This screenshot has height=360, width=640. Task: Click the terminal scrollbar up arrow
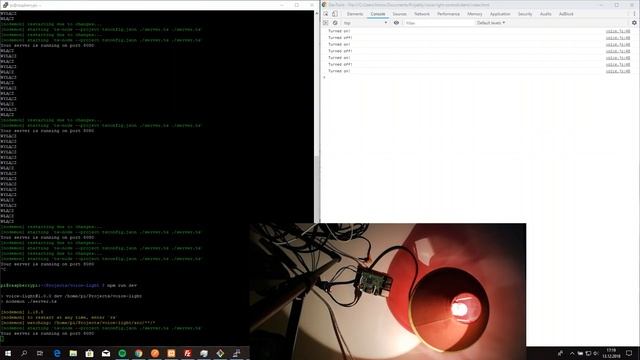click(x=316, y=13)
